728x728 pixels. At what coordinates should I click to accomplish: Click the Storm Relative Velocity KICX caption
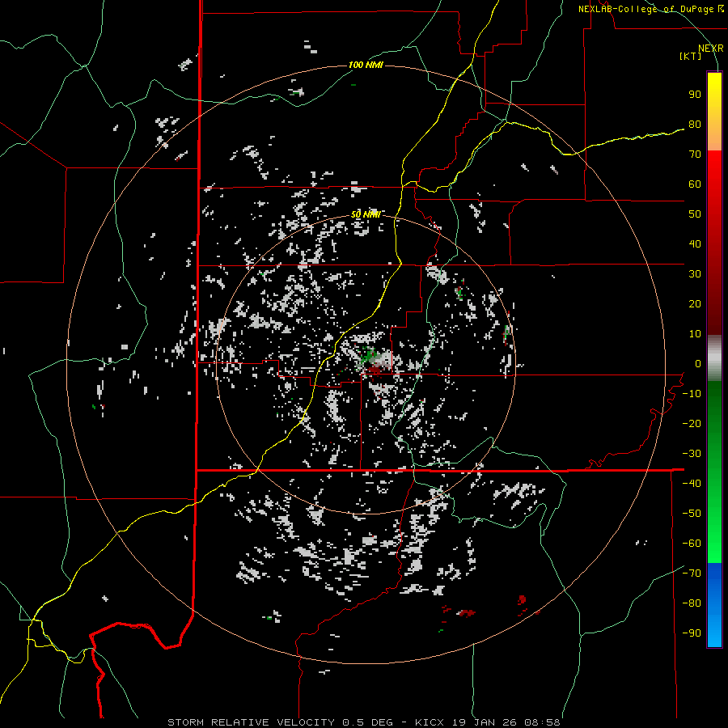click(363, 722)
